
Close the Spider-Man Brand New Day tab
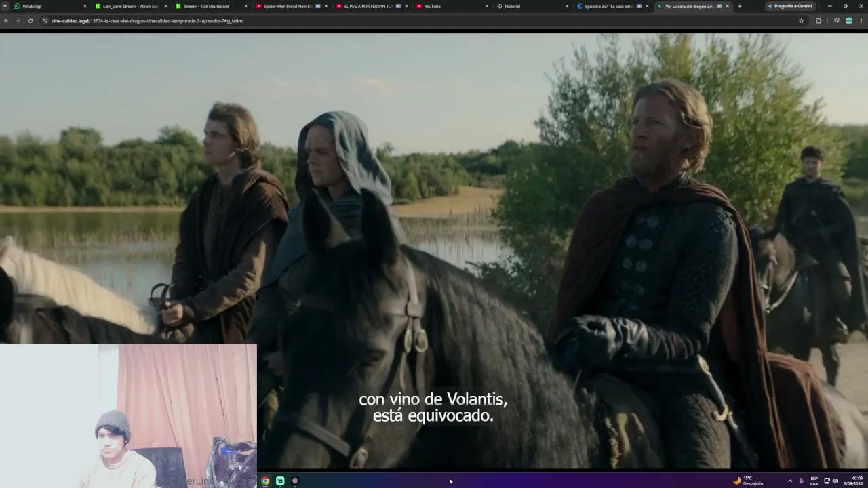tap(326, 6)
